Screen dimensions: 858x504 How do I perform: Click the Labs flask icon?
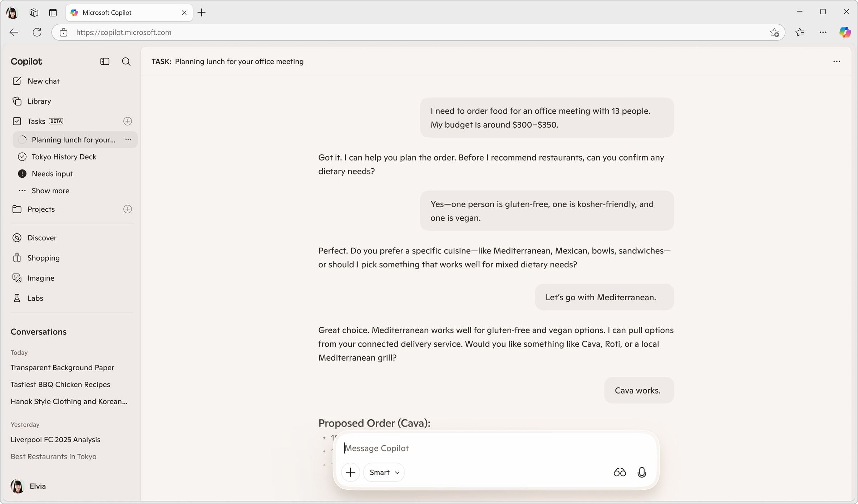17,298
